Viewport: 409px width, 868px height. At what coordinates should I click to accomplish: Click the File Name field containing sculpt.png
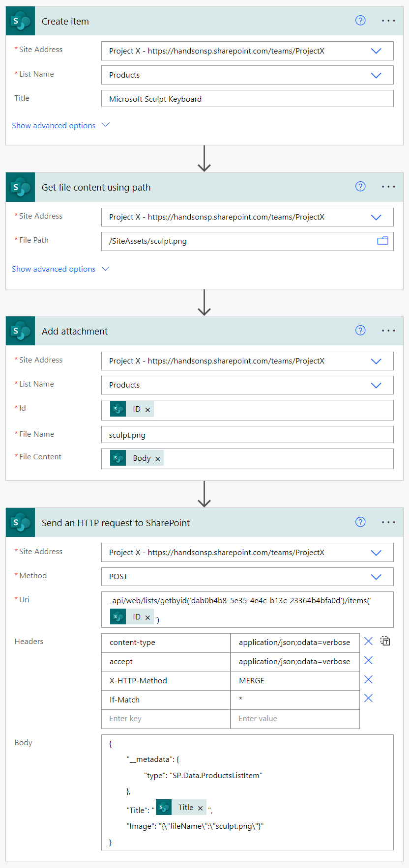tap(247, 435)
